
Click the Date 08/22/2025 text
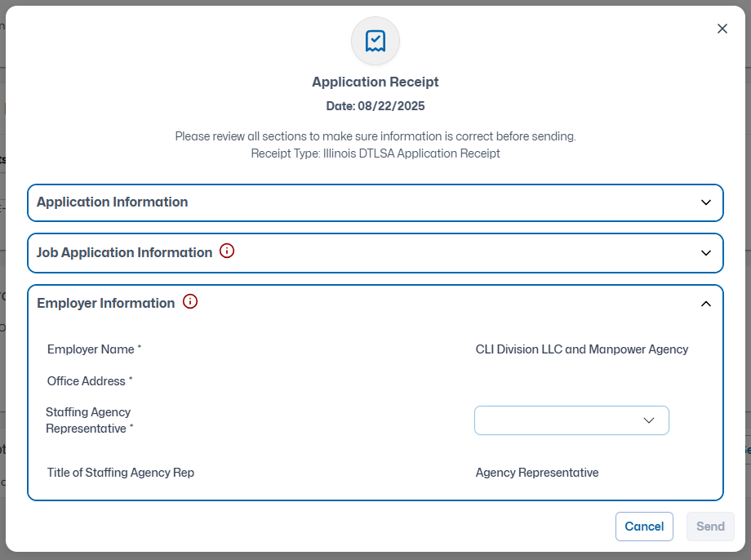pyautogui.click(x=375, y=106)
